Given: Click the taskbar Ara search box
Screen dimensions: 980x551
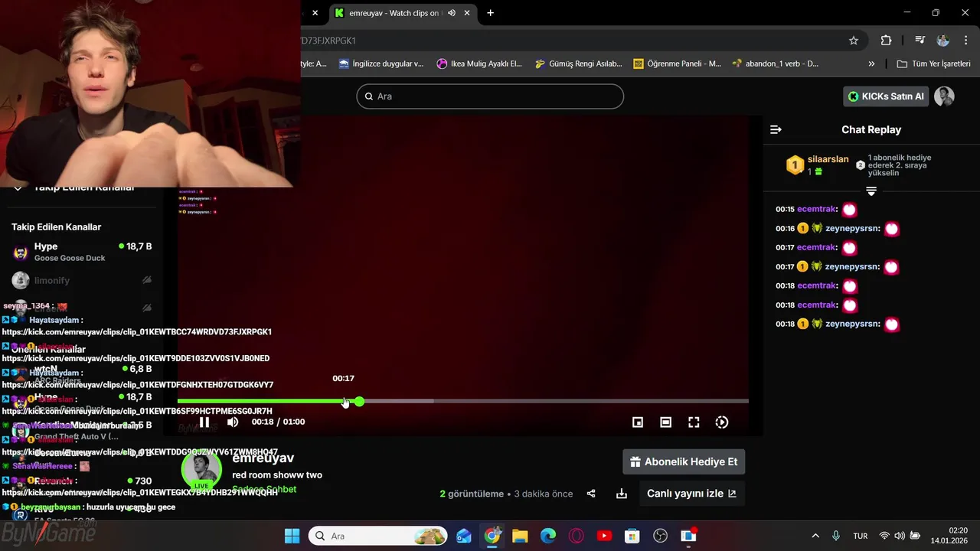Looking at the screenshot, I should (x=379, y=536).
